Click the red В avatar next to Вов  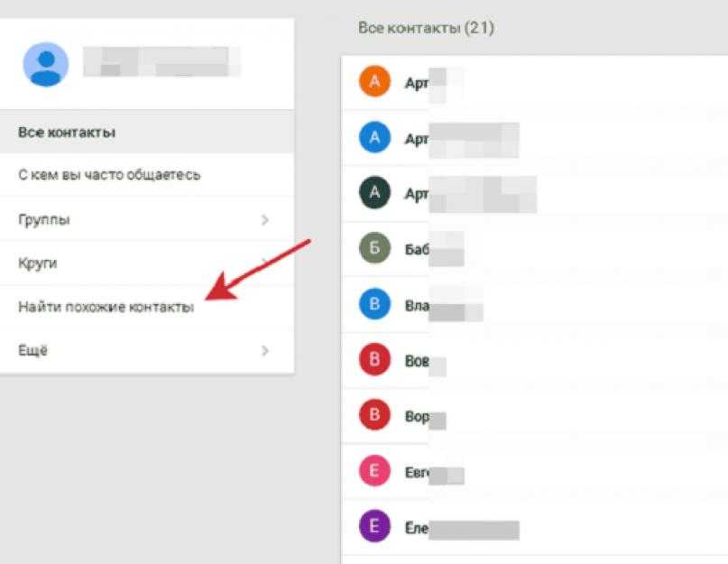click(374, 359)
